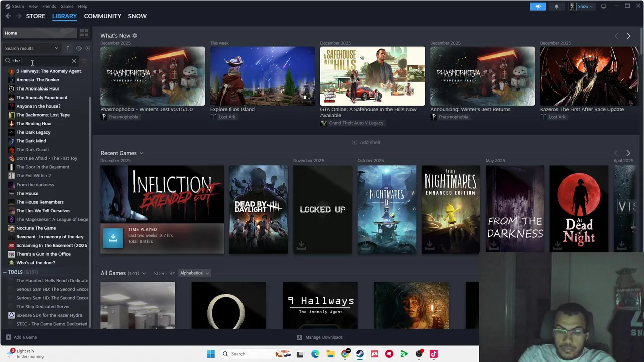Clear the library search with the X

pyautogui.click(x=74, y=61)
